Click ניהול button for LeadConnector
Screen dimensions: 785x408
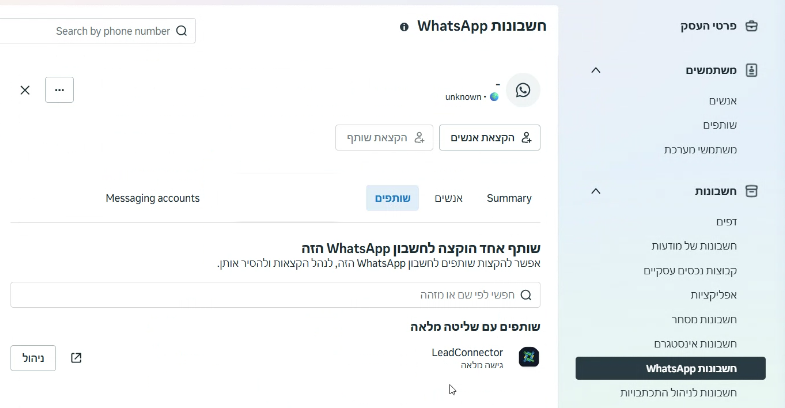click(x=33, y=358)
